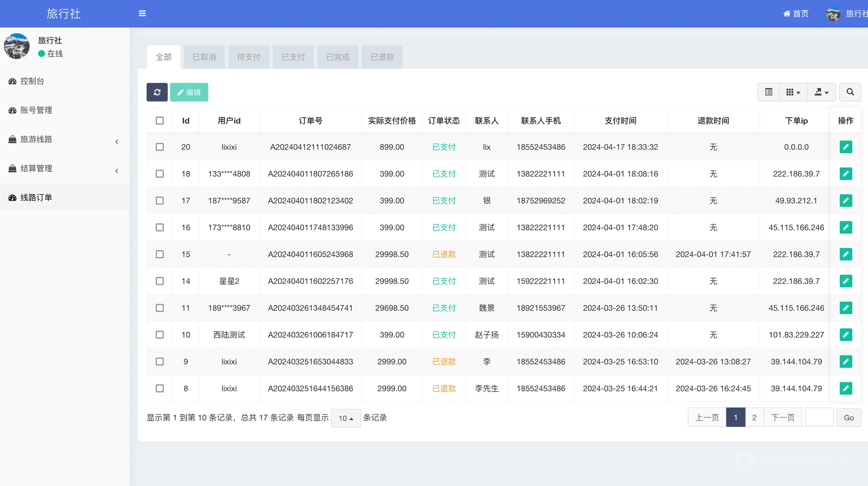Switch to card view toggle icon

[768, 92]
